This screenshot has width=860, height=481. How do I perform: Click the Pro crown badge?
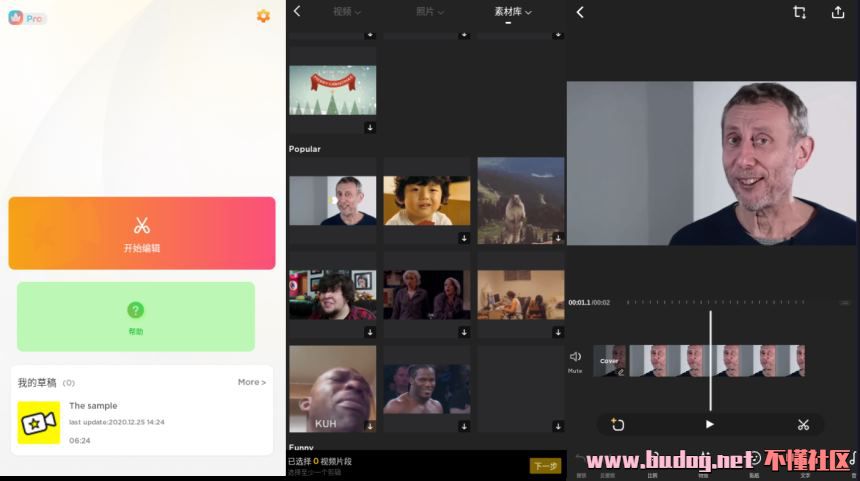pyautogui.click(x=27, y=18)
